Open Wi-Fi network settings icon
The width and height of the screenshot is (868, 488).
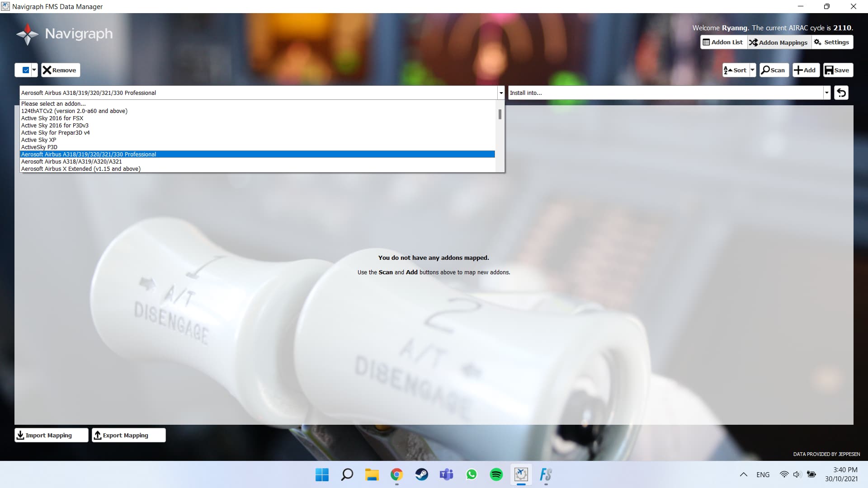coord(784,474)
